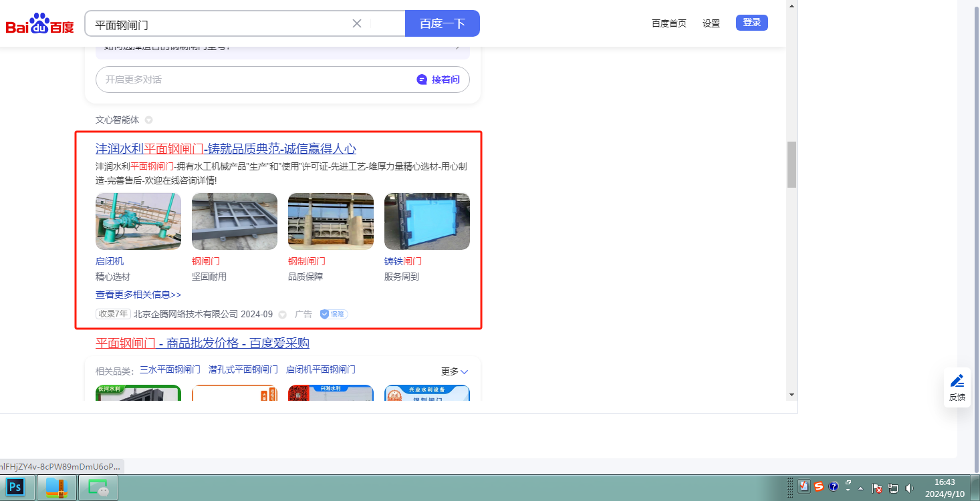Open the 设置 menu

tap(711, 23)
